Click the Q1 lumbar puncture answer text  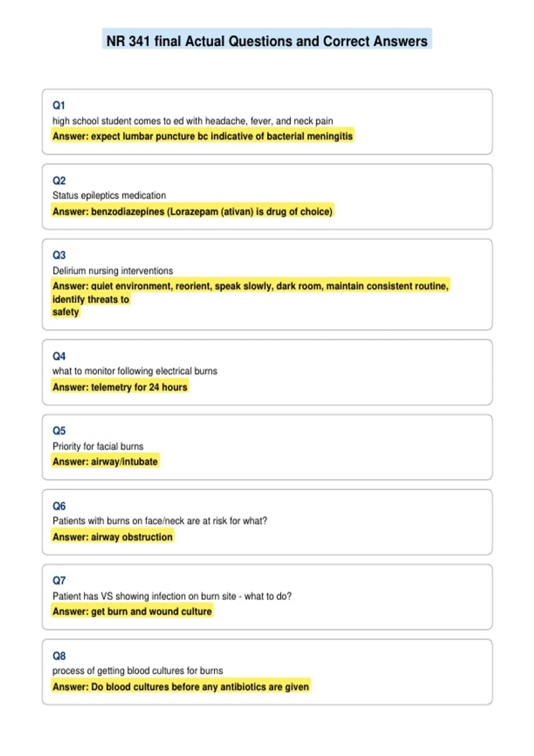tap(202, 136)
